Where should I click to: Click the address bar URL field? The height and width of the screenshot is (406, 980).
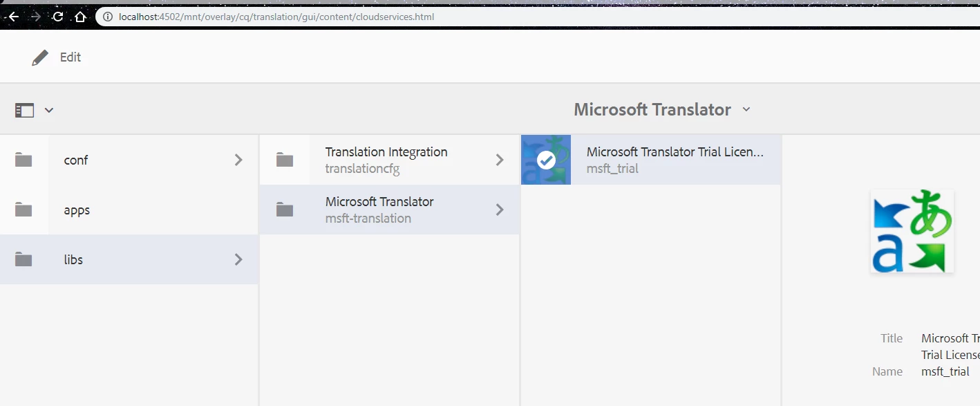pos(539,17)
